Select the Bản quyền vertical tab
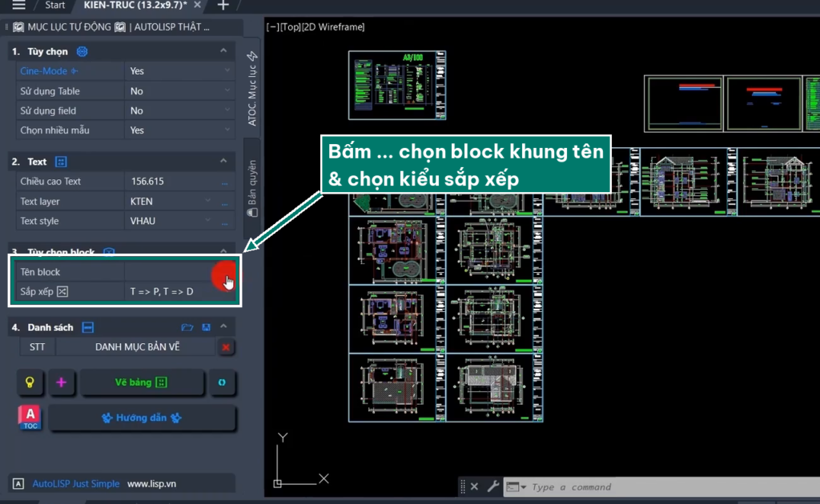Image resolution: width=820 pixels, height=504 pixels. [252, 188]
